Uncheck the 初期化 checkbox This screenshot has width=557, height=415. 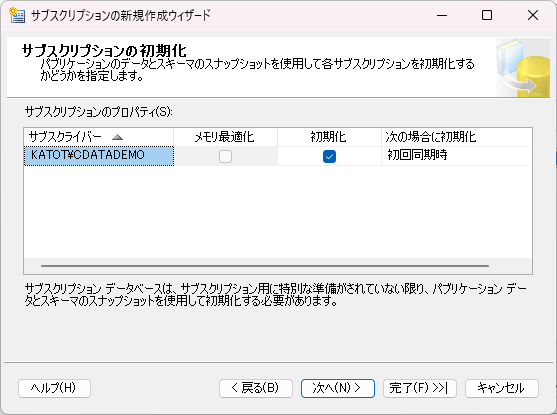329,156
